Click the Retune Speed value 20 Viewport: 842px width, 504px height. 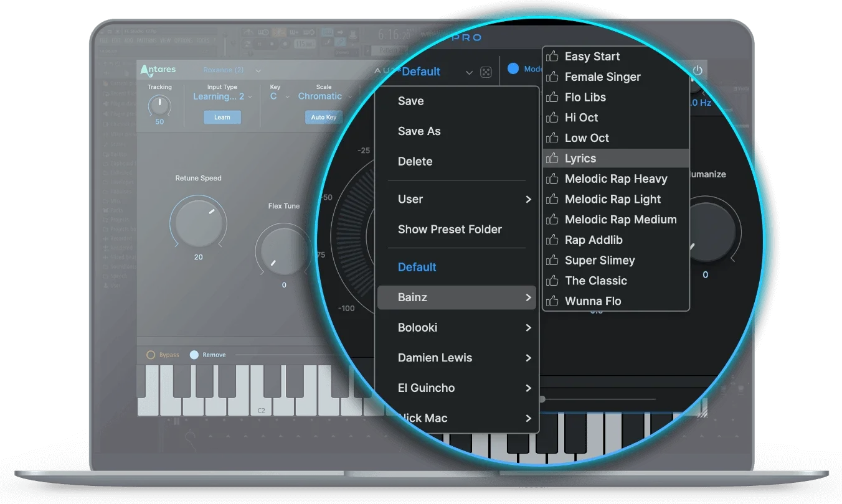pos(198,257)
